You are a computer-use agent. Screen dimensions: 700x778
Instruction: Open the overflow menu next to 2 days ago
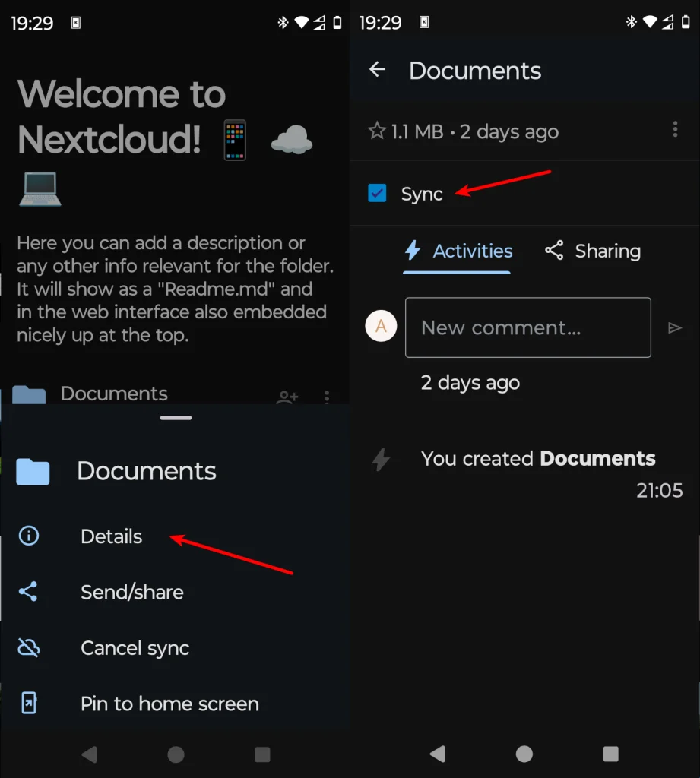[x=675, y=129]
